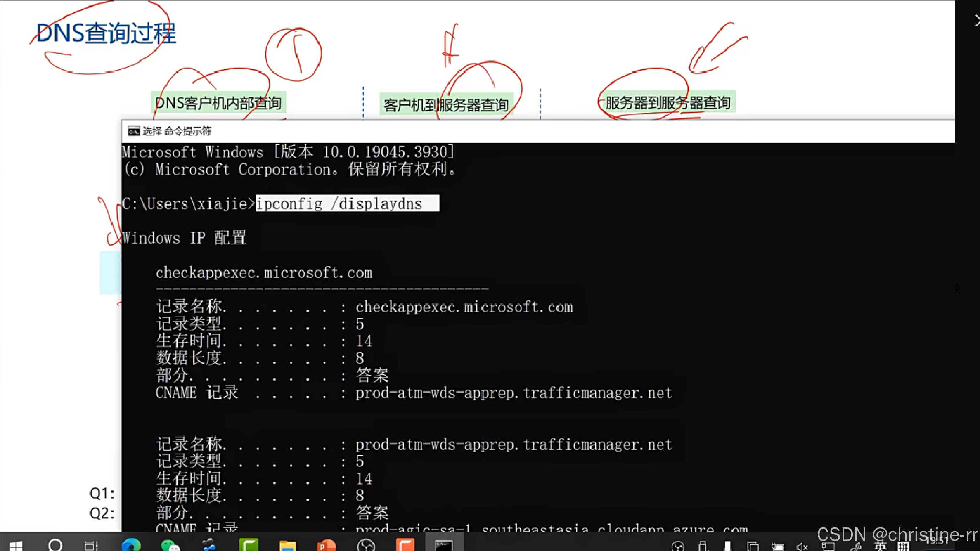Select the 客户机到服务器查询 label
Image resolution: width=980 pixels, height=551 pixels.
pos(446,105)
